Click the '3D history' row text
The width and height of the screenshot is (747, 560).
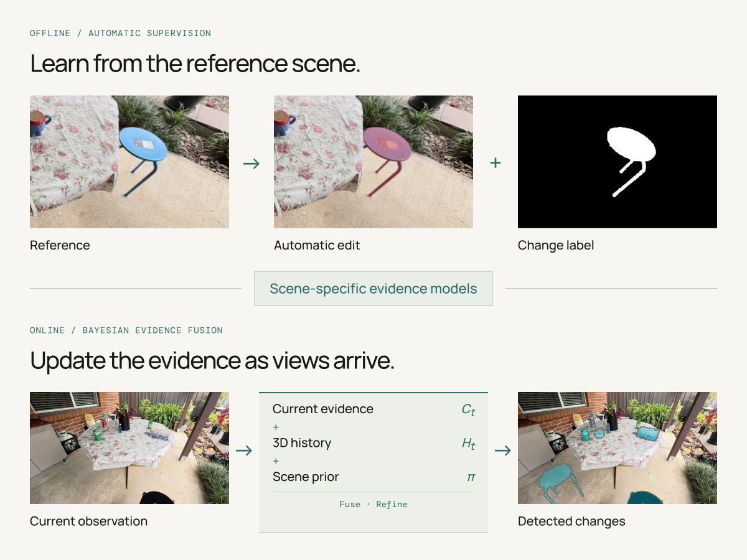pyautogui.click(x=302, y=443)
